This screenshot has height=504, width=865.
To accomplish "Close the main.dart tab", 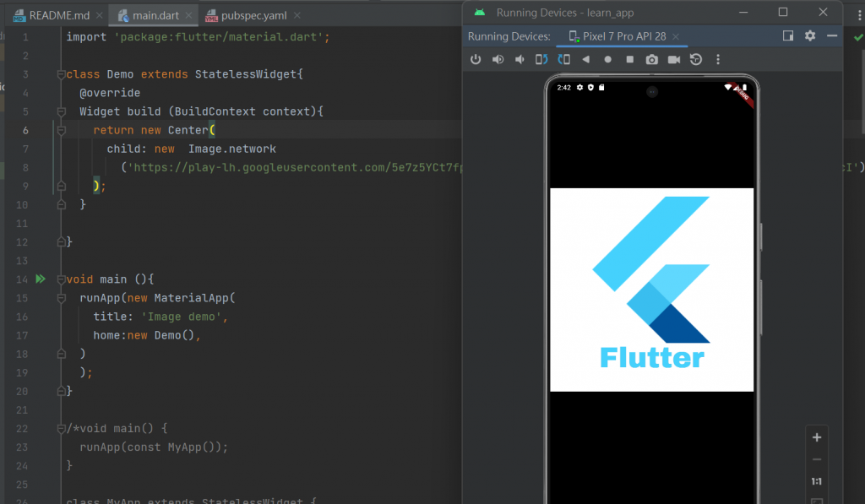I will 188,15.
